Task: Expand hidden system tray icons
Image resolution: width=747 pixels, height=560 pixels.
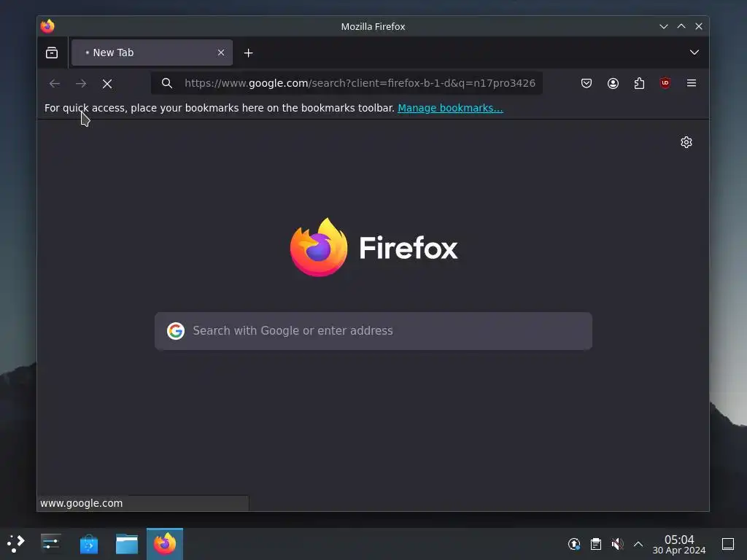Action: [x=638, y=544]
